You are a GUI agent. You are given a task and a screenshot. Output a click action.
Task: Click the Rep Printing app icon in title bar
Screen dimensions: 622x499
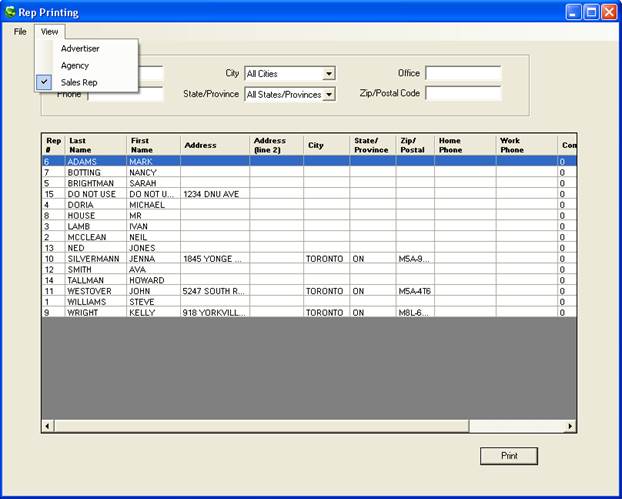10,12
